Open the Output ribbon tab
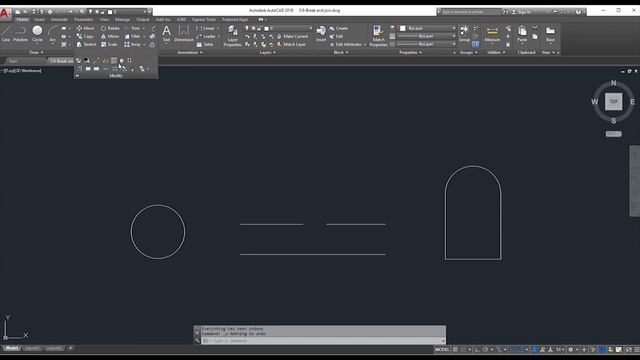The image size is (640, 360). [142, 19]
